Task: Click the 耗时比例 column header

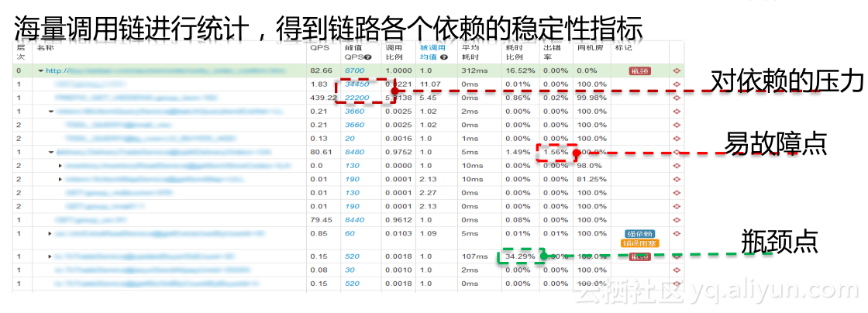Action: tap(514, 52)
